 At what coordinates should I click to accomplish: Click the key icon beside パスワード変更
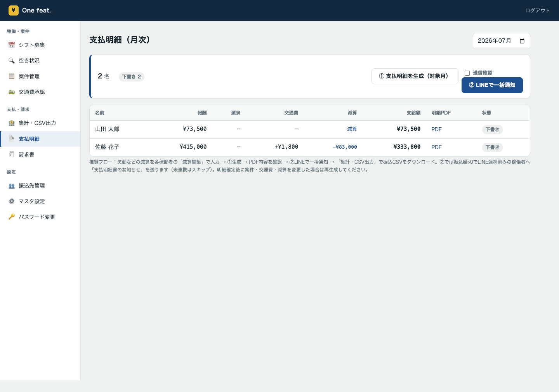(x=12, y=217)
